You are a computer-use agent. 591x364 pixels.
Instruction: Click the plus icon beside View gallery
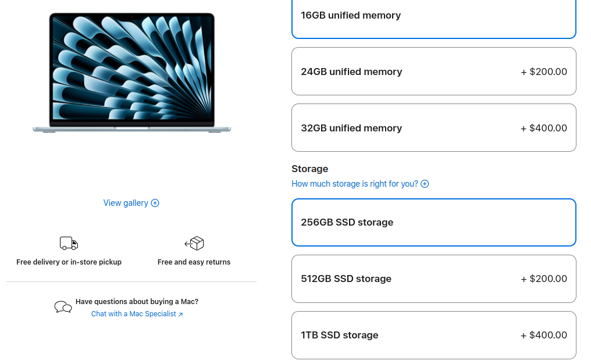pos(155,203)
